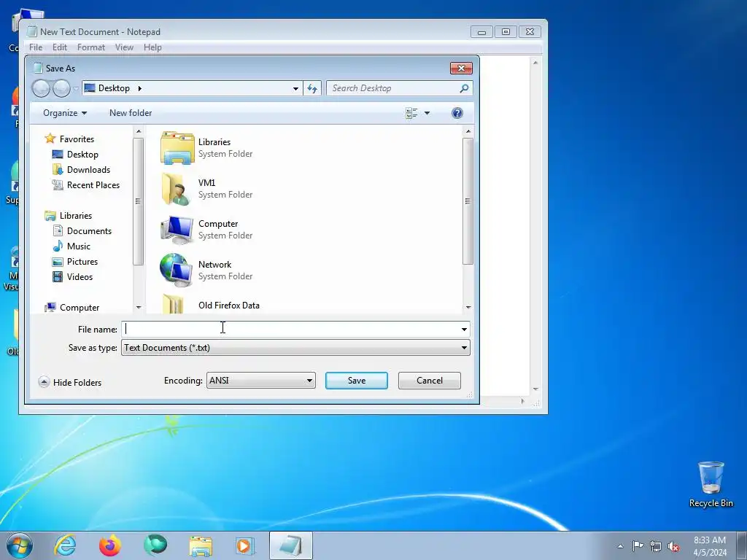Image resolution: width=747 pixels, height=560 pixels.
Task: Cancel the Save As dialog
Action: [x=429, y=381]
